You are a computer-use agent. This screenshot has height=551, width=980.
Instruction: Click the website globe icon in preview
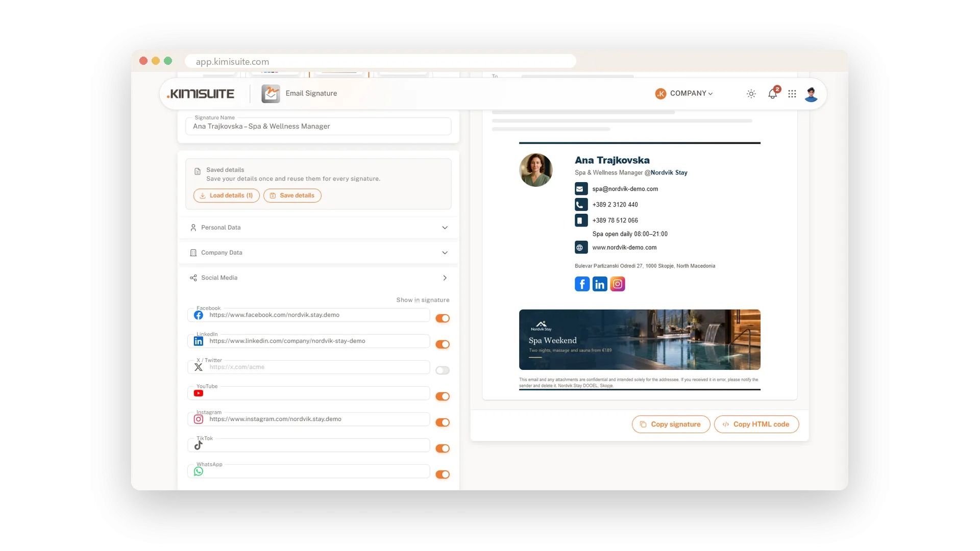point(581,247)
